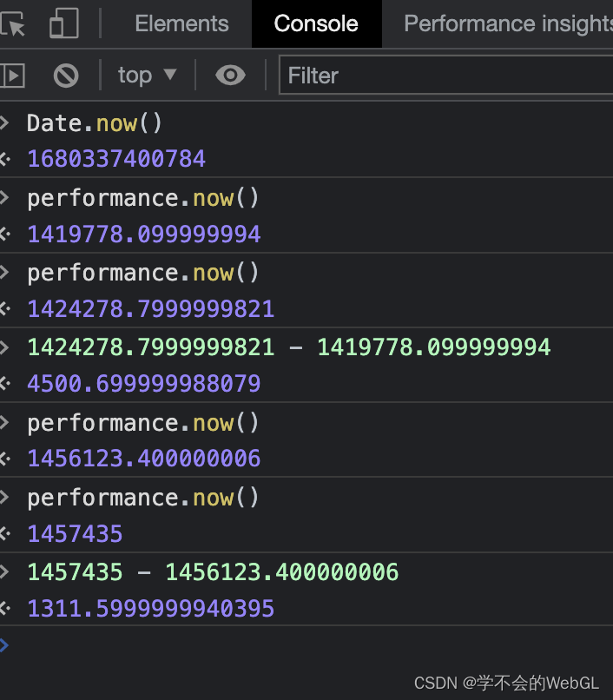Select output value 1456123.400000006

(x=144, y=459)
